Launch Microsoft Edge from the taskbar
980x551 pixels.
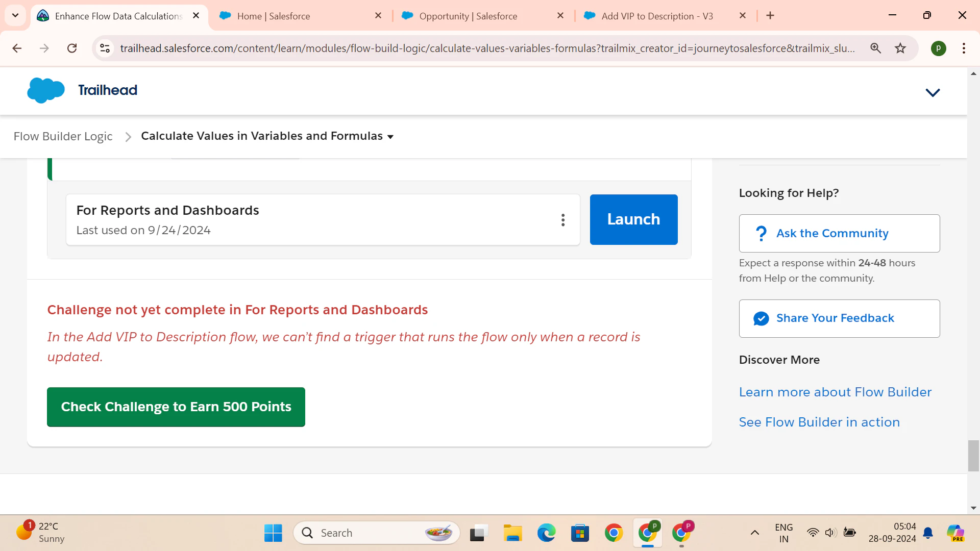[546, 533]
